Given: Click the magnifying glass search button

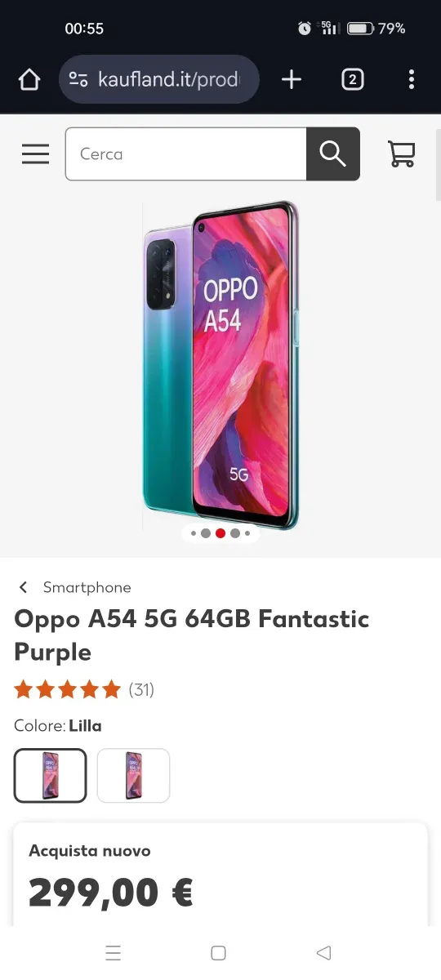Looking at the screenshot, I should [333, 154].
